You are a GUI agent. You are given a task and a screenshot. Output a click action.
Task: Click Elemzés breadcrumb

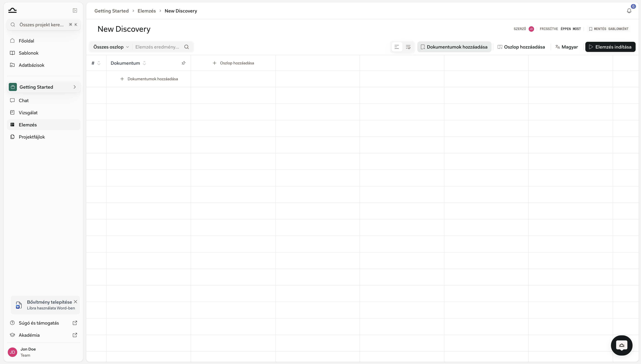[x=147, y=11]
